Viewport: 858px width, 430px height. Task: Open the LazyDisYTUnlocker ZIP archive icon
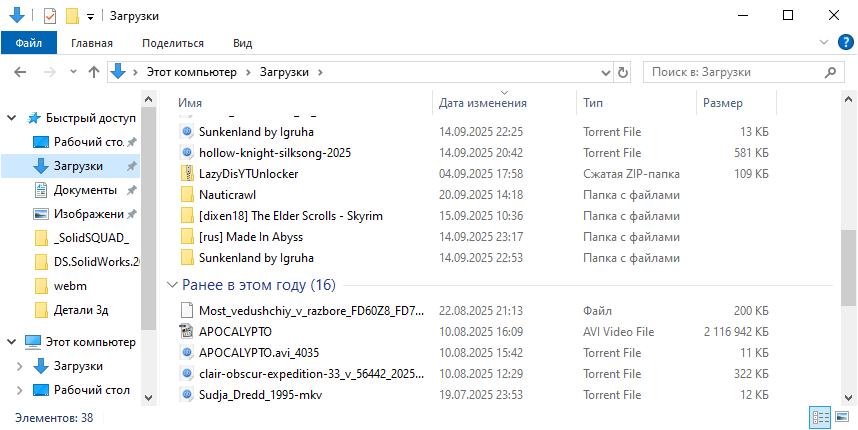point(187,174)
